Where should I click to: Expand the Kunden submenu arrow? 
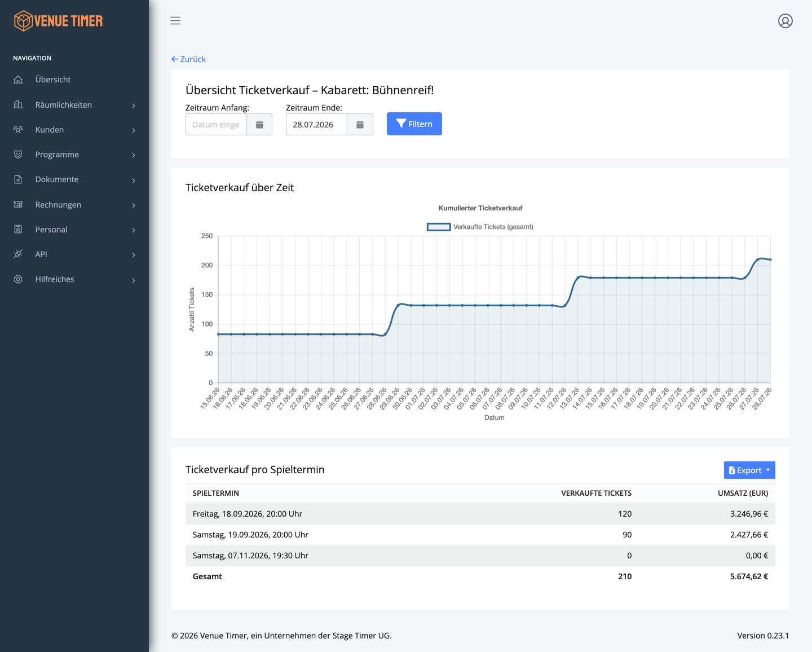point(134,130)
